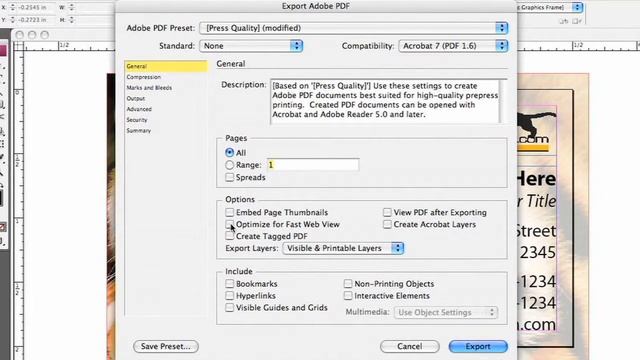This screenshot has height=360, width=640.
Task: Click inside the Description text box
Action: 385,101
